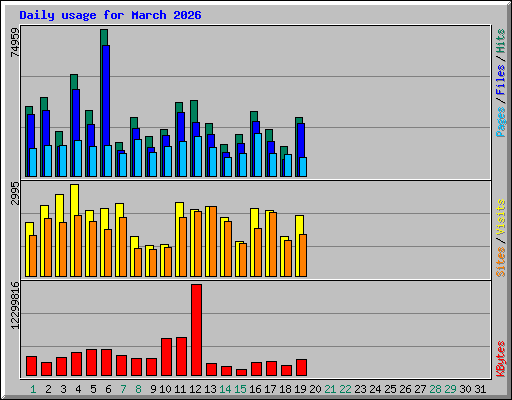Click day 30 on the x-axis

click(x=465, y=389)
